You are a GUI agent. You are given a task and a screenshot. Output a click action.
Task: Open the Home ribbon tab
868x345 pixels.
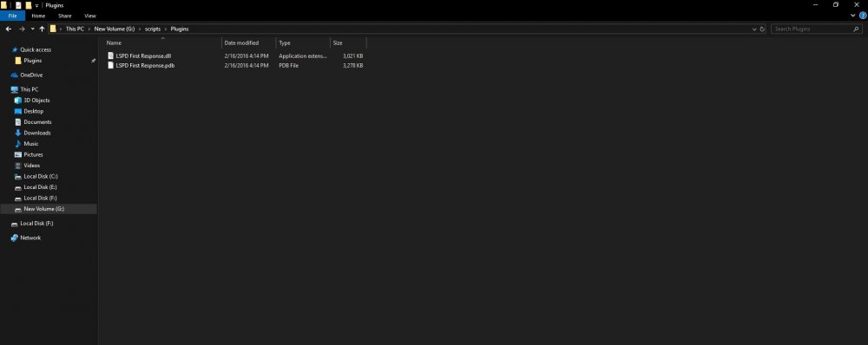point(38,16)
